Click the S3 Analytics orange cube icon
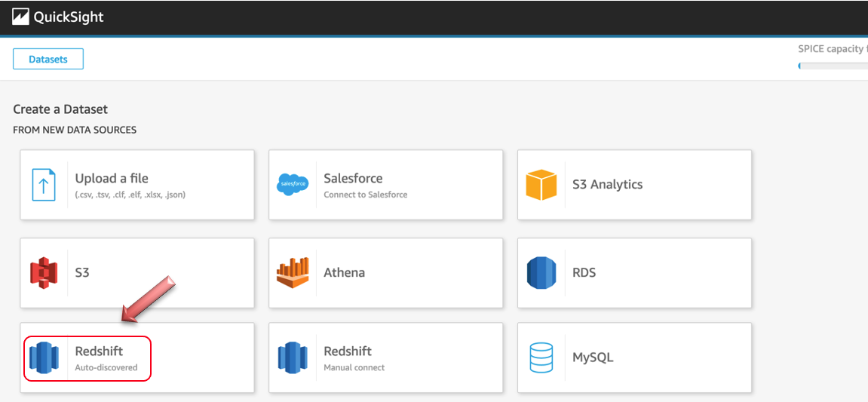 click(x=541, y=184)
